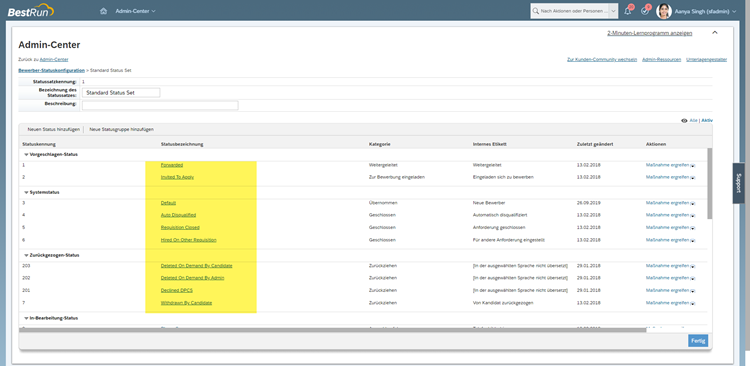The width and height of the screenshot is (750, 366).
Task: Click Neuen Status hinzufügen
Action: pos(54,130)
